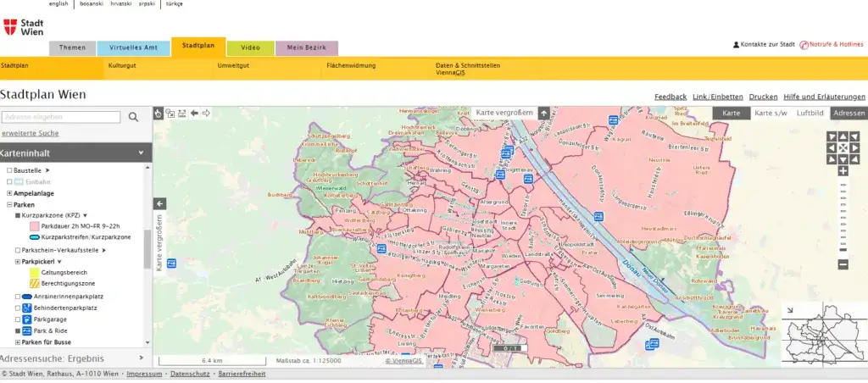The image size is (868, 383).
Task: Click the Adresse eingeben input field
Action: (x=61, y=117)
